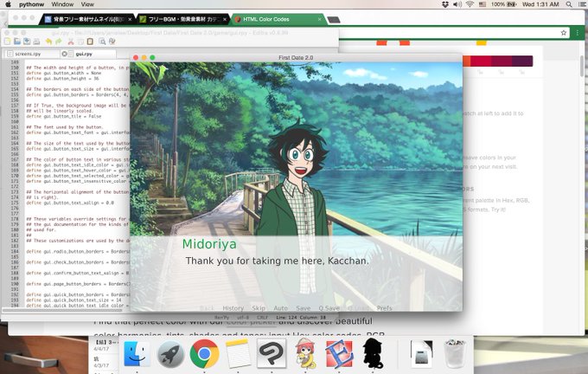The height and width of the screenshot is (374, 588).
Task: Toggle Skip in the game quick menu
Action: (259, 308)
